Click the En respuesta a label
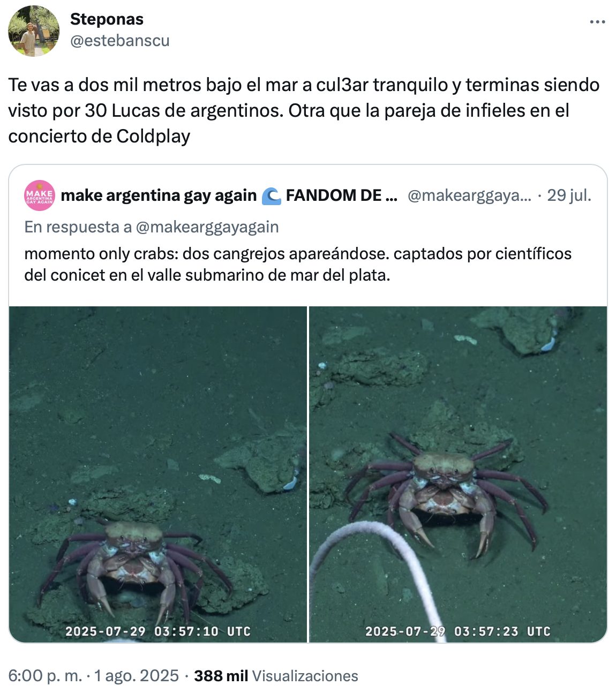This screenshot has height=693, width=616. click(x=78, y=227)
